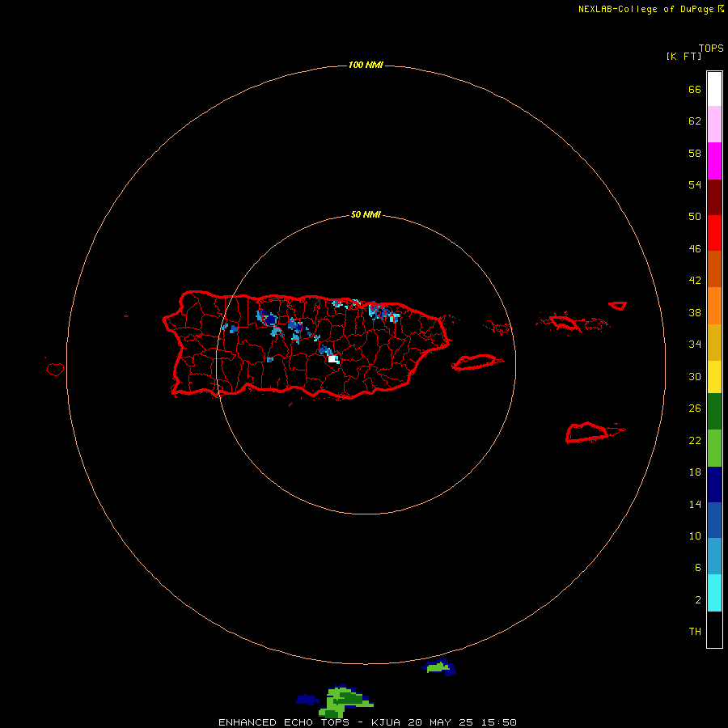Click the "30" legend value
Viewport: 728px width, 728px height.
pos(695,376)
